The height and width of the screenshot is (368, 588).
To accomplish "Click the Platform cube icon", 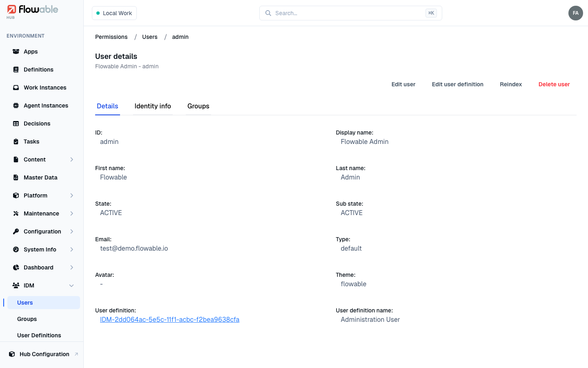I will point(16,195).
